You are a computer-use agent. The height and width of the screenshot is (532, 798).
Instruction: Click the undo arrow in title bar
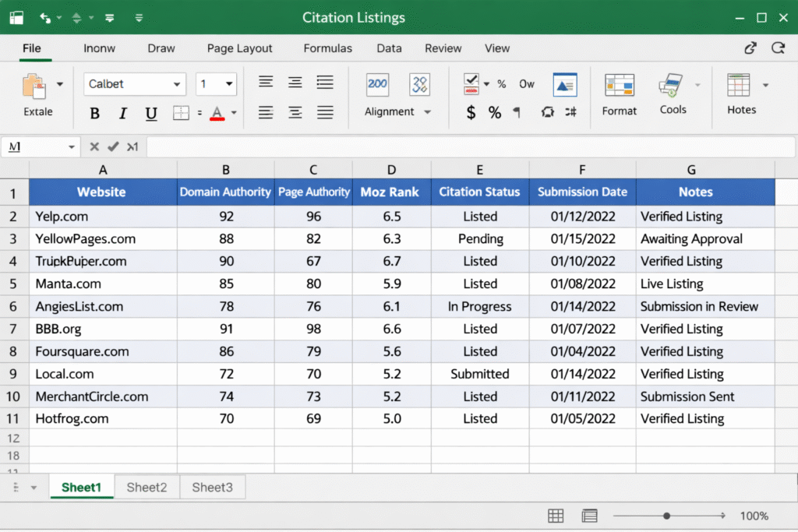[x=44, y=17]
